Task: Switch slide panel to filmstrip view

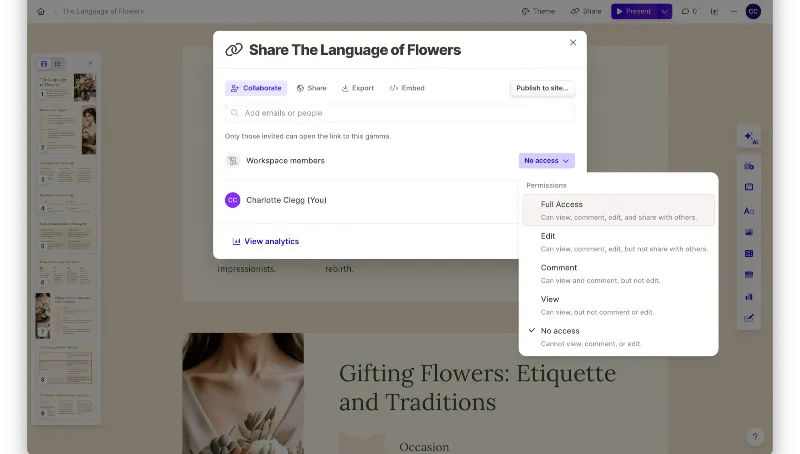Action: 44,64
